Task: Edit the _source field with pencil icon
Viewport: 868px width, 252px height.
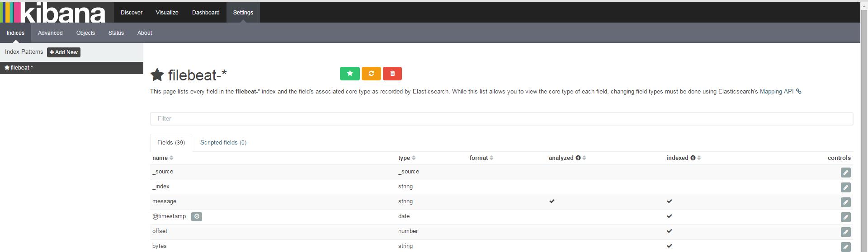Action: click(x=845, y=173)
